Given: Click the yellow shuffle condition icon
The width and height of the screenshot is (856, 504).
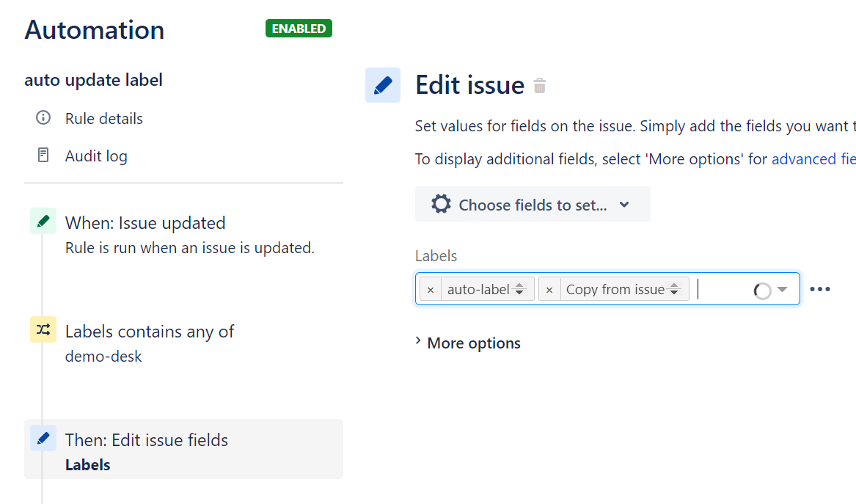Looking at the screenshot, I should [43, 329].
